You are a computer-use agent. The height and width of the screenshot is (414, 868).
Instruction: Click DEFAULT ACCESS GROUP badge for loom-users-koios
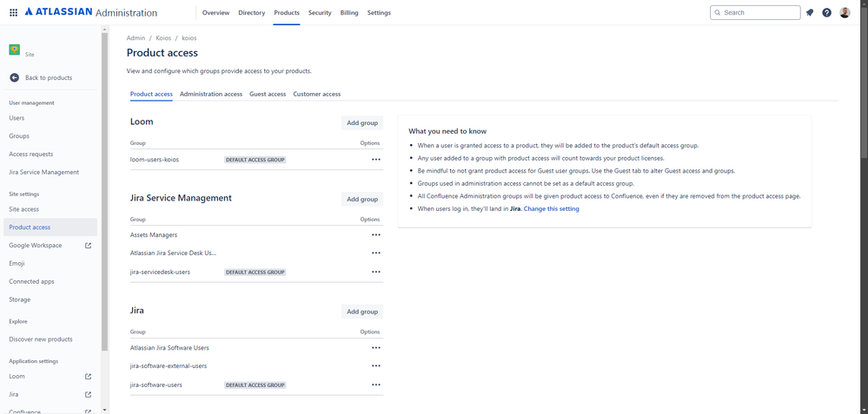click(255, 160)
